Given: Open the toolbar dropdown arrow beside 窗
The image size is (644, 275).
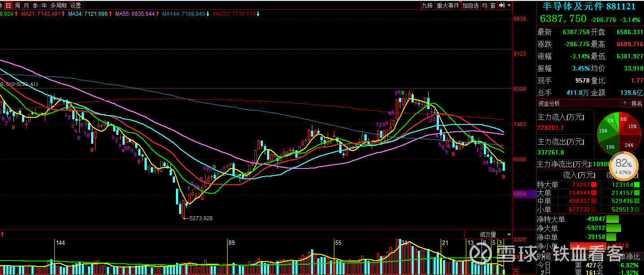Looking at the screenshot, I should [x=508, y=5].
